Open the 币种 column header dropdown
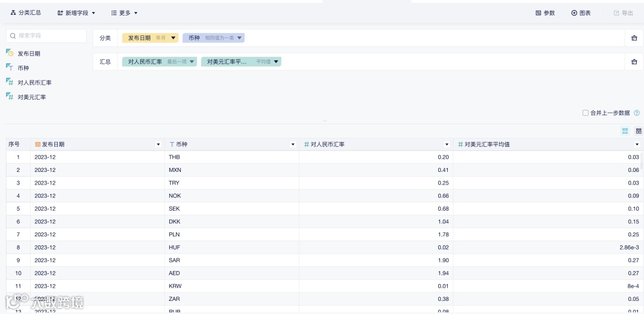644x314 pixels. (x=293, y=144)
